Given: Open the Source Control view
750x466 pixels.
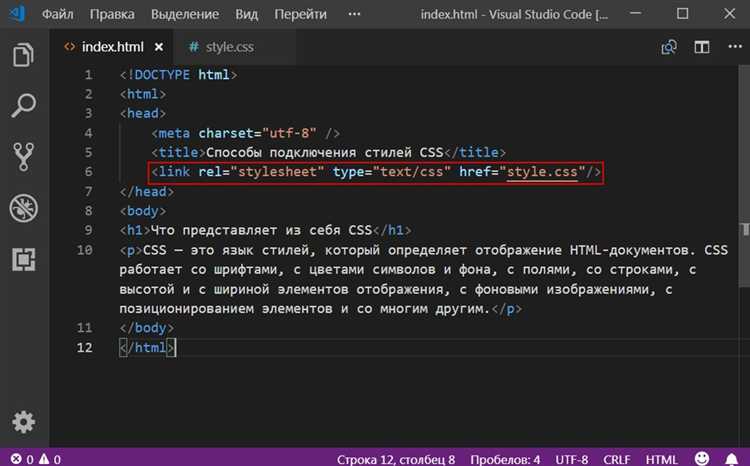Looking at the screenshot, I should (23, 156).
